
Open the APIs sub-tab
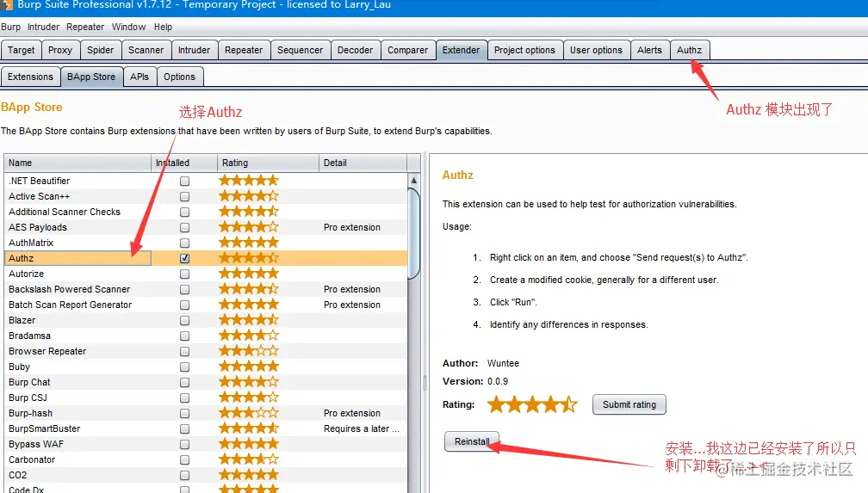(139, 77)
